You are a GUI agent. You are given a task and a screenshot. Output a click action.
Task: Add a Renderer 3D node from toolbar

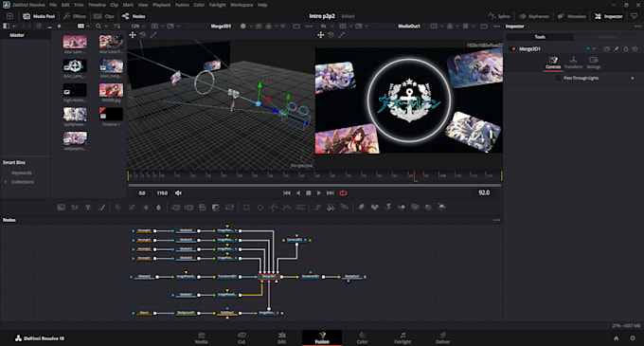(442, 208)
